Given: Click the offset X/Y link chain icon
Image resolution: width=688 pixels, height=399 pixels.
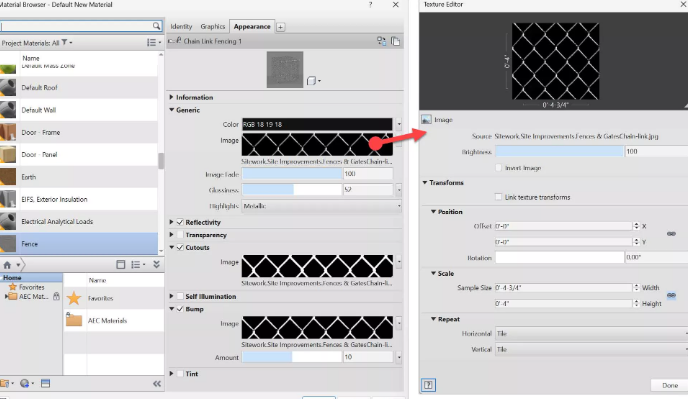Looking at the screenshot, I should (x=671, y=234).
